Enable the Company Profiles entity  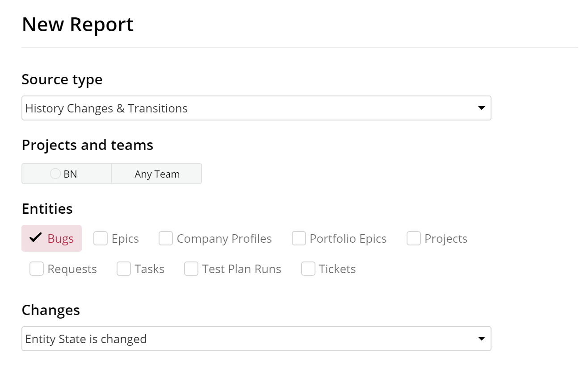(165, 238)
